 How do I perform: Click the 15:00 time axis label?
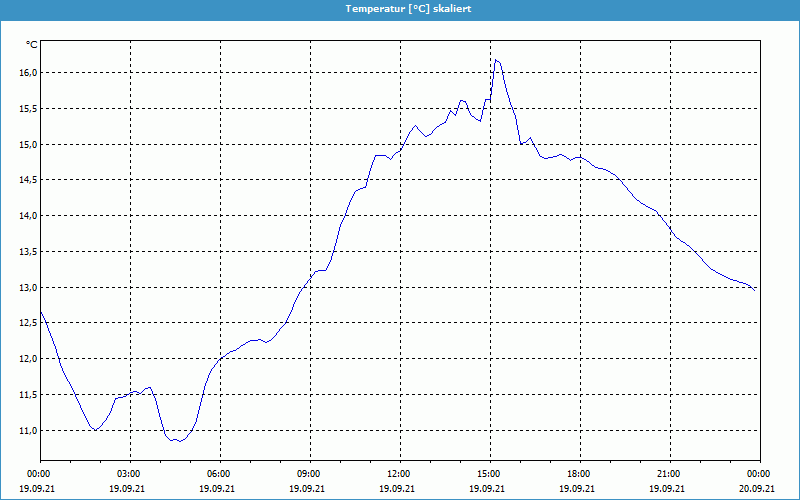[489, 474]
